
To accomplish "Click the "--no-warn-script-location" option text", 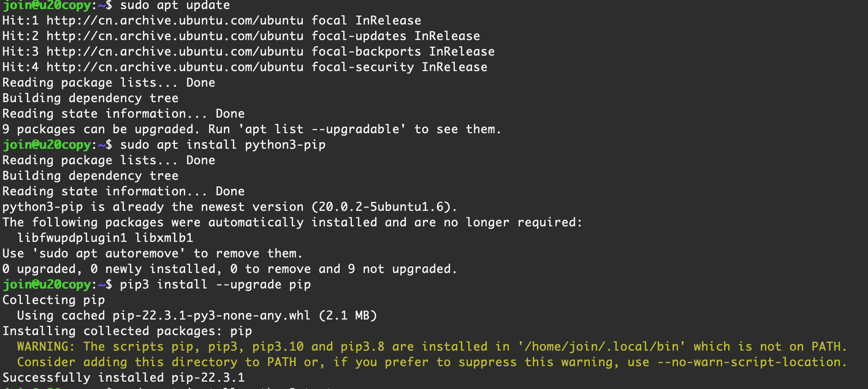I will pyautogui.click(x=749, y=362).
